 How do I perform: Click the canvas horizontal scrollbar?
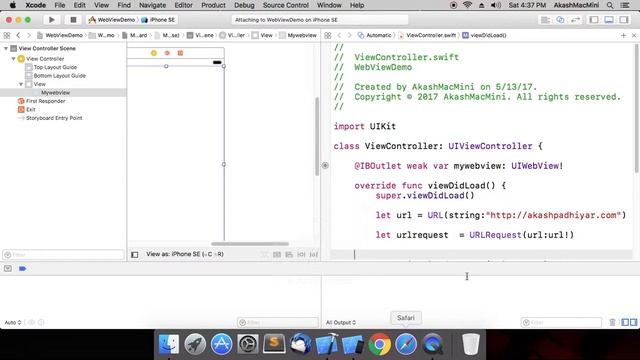click(250, 244)
